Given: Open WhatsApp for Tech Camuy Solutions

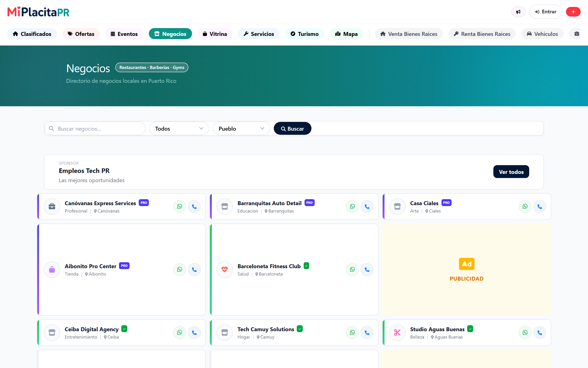Looking at the screenshot, I should [352, 333].
